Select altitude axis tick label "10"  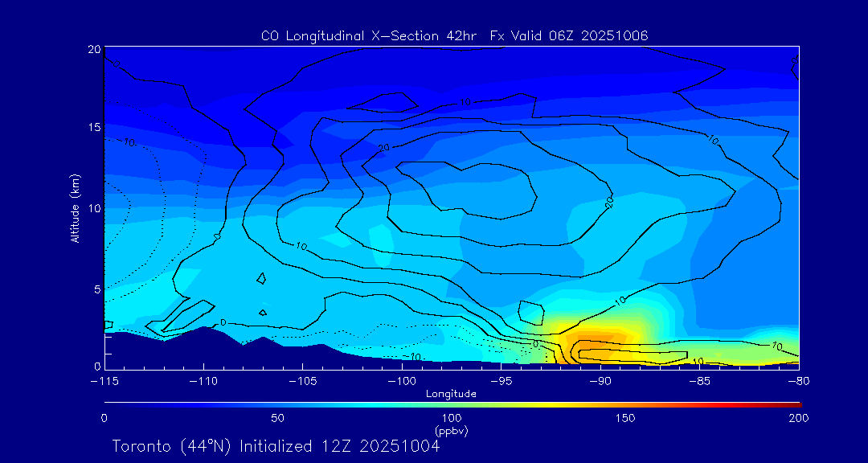click(95, 208)
